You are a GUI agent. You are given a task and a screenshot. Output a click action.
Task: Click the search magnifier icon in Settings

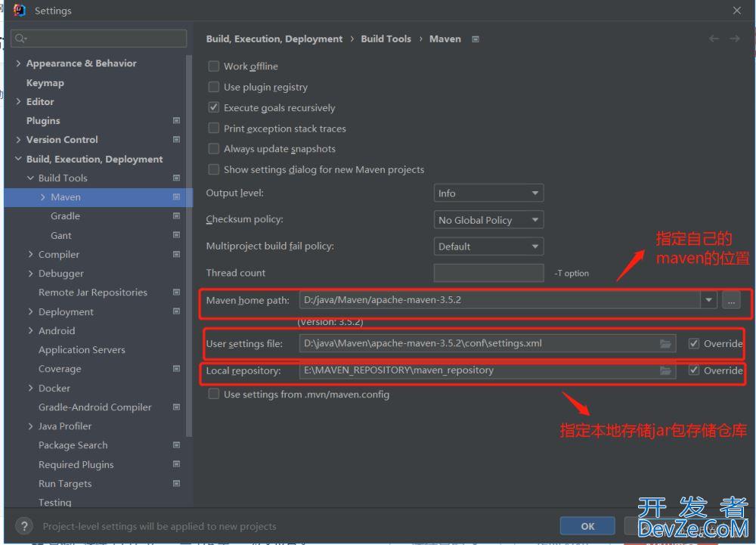[20, 38]
